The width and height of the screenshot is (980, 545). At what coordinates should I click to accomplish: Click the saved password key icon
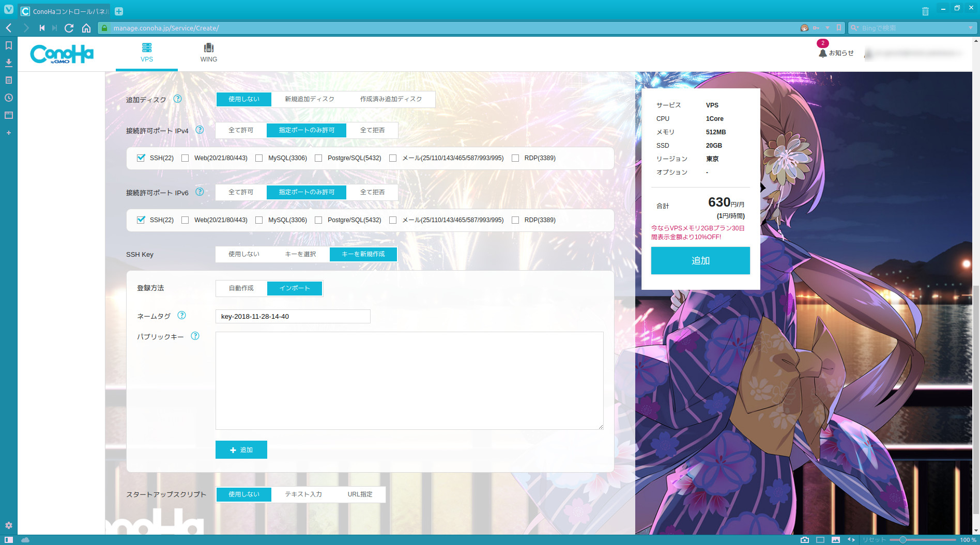pos(816,28)
